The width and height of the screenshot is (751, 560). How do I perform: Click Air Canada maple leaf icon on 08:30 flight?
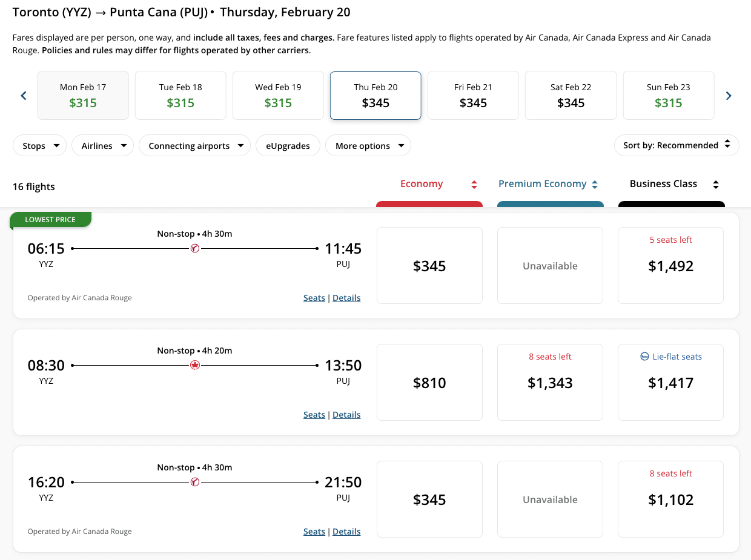195,365
